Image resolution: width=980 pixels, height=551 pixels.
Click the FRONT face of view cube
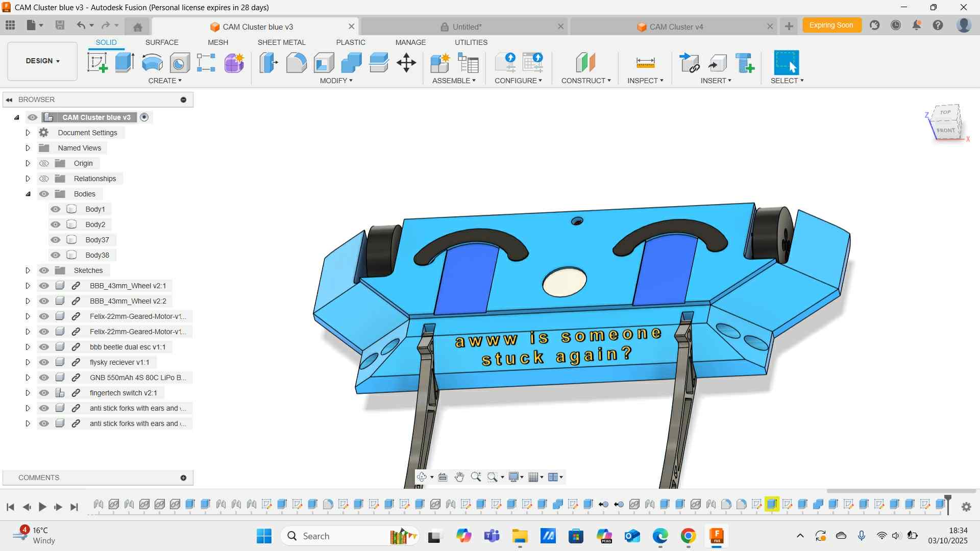tap(945, 130)
